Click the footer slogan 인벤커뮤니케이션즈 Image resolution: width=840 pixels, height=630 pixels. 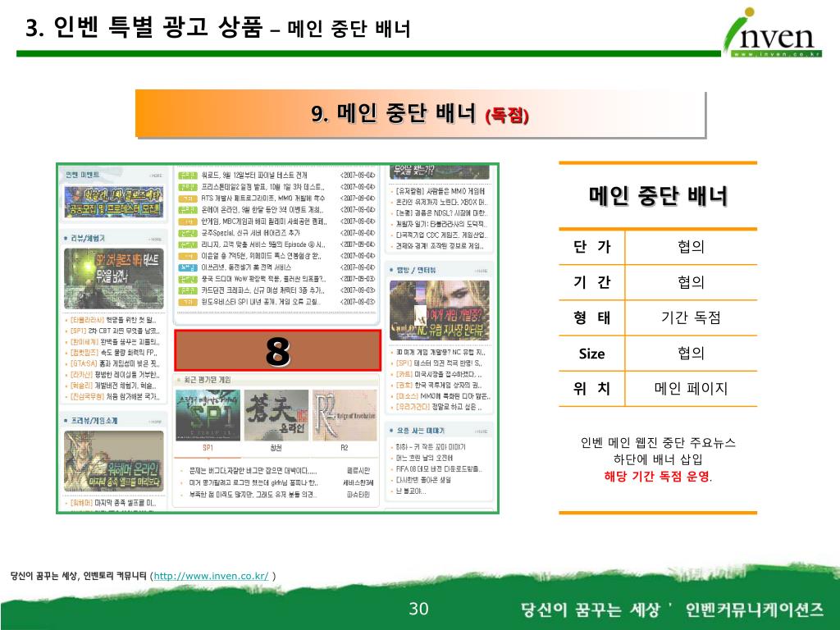click(x=755, y=609)
